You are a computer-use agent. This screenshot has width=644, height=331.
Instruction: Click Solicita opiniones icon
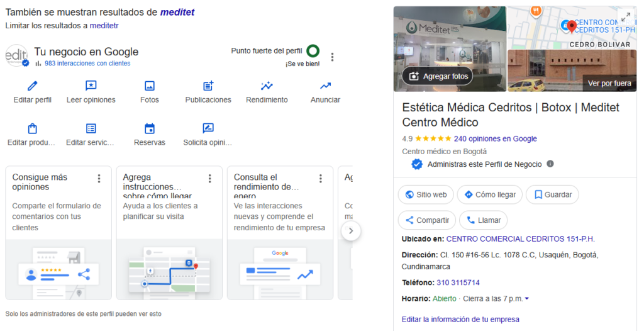click(208, 129)
